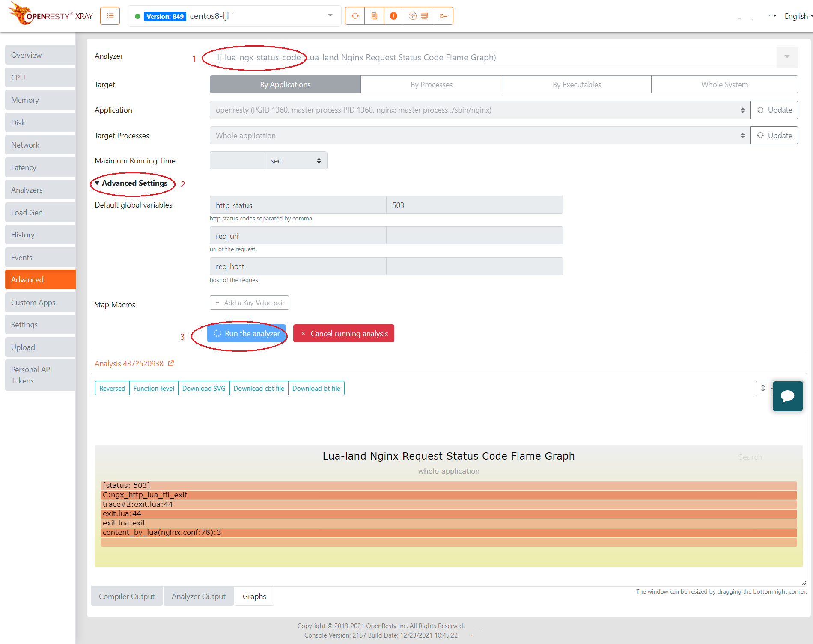Open Upload in the sidebar
This screenshot has height=644, width=813.
coord(40,347)
